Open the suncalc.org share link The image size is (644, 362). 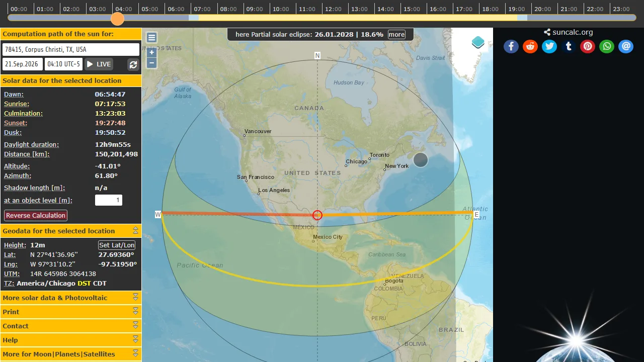[569, 32]
